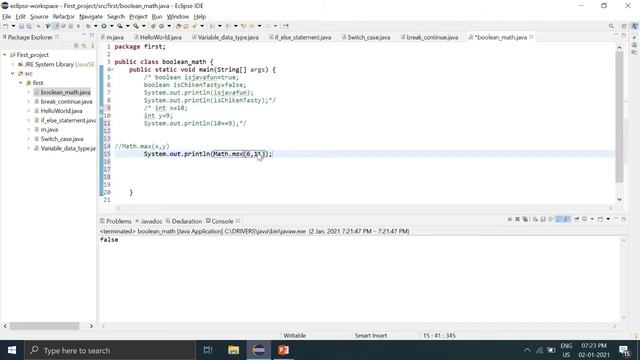Click the toolbar Search flashlight icon
640x360 pixels.
click(194, 26)
